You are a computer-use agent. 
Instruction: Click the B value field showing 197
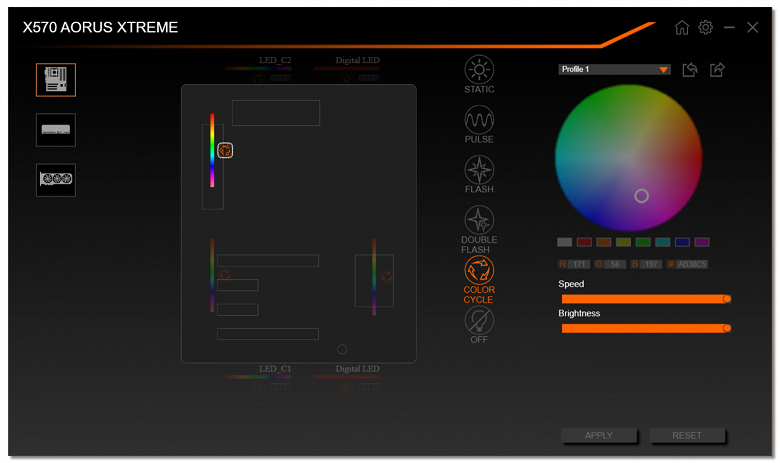point(651,264)
